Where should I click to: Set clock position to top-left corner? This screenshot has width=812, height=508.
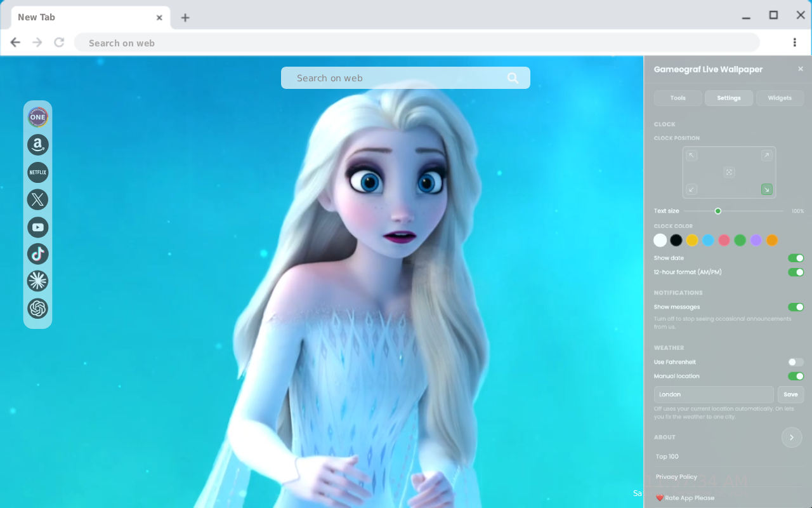(x=691, y=156)
